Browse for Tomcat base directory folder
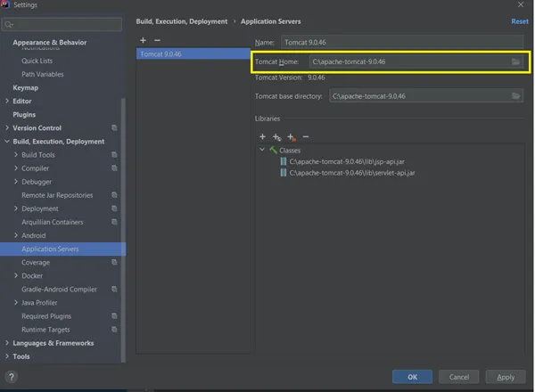This screenshot has width=535, height=392. coord(515,96)
